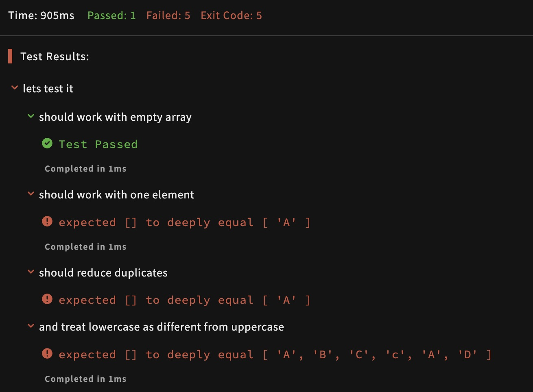Screen dimensions: 533x392
Task: Click the one element test failure message
Action: pos(184,222)
